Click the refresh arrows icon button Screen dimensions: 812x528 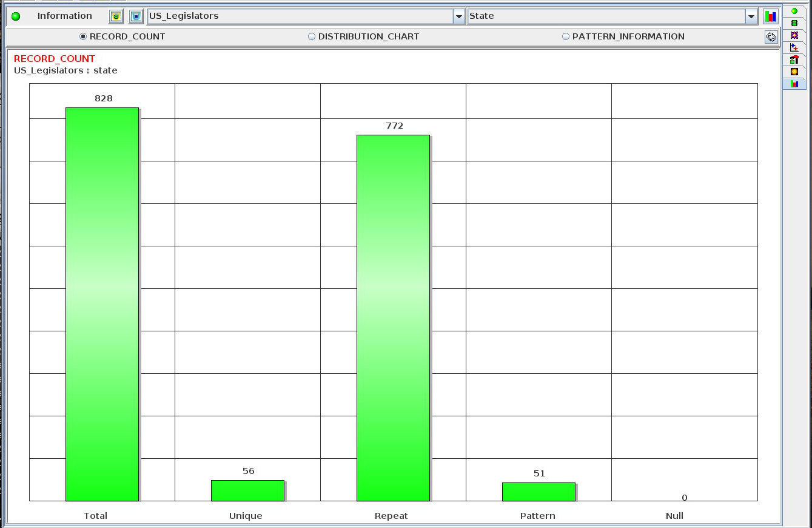tap(771, 37)
